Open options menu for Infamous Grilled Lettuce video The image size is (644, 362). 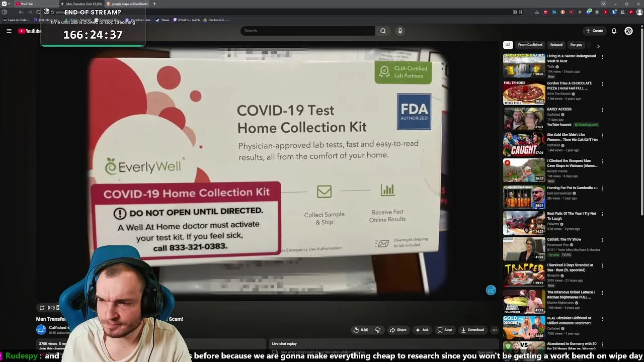(x=602, y=293)
